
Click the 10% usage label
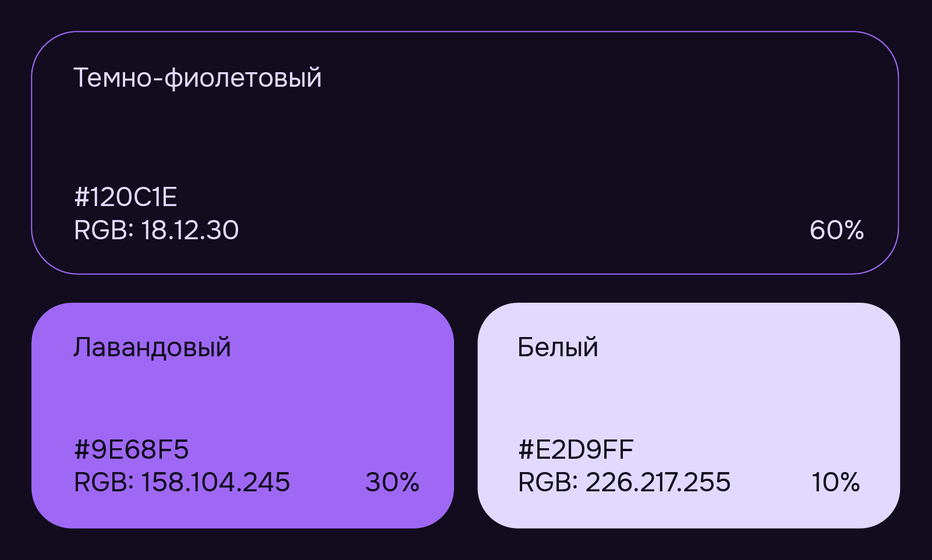tap(835, 483)
